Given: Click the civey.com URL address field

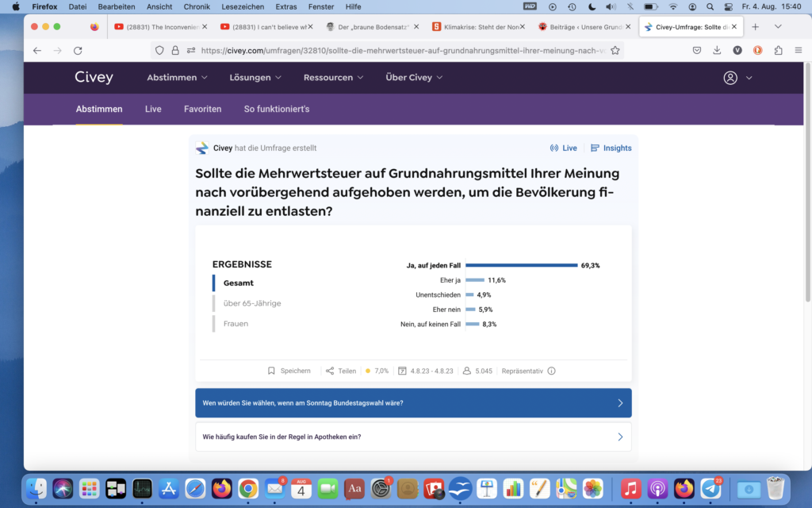Looking at the screenshot, I should (x=396, y=50).
